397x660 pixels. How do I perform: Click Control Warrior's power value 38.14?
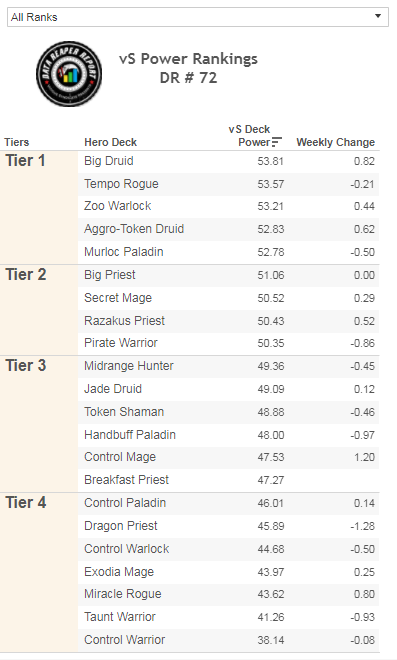pos(271,640)
